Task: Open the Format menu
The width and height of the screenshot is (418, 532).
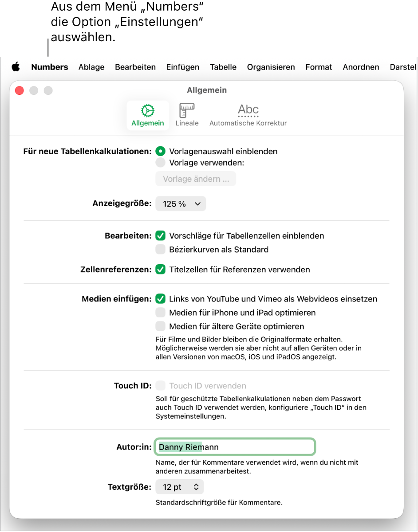Action: (x=319, y=67)
